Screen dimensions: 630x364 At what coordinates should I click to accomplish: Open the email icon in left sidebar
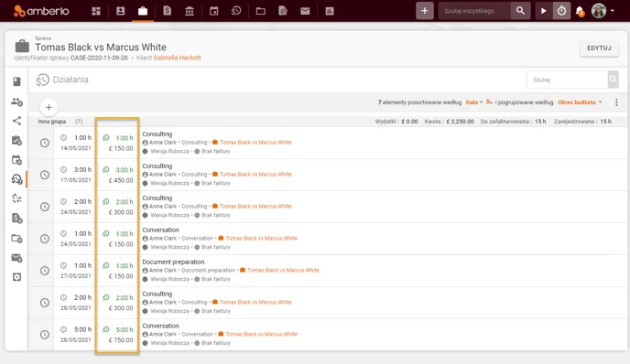pyautogui.click(x=16, y=258)
